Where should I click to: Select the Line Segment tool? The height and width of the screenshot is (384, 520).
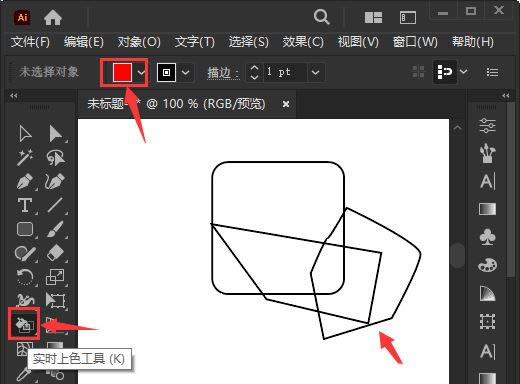point(55,205)
